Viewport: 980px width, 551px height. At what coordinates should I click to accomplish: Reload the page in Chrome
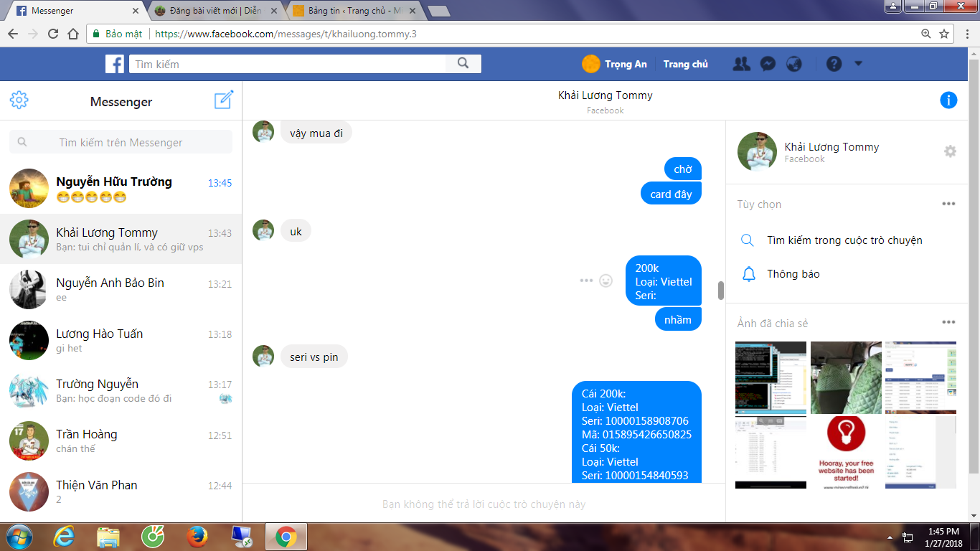53,34
